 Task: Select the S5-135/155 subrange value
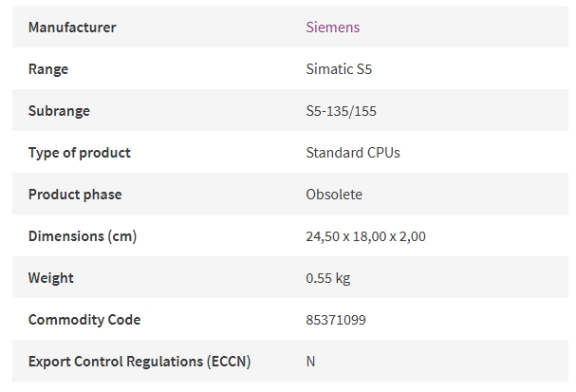(341, 111)
